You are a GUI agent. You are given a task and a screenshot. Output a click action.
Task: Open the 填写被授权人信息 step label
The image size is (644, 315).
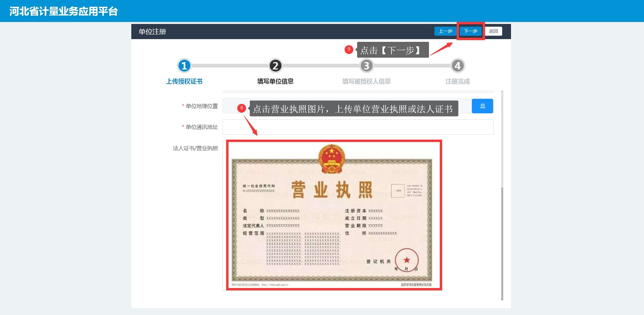(367, 81)
